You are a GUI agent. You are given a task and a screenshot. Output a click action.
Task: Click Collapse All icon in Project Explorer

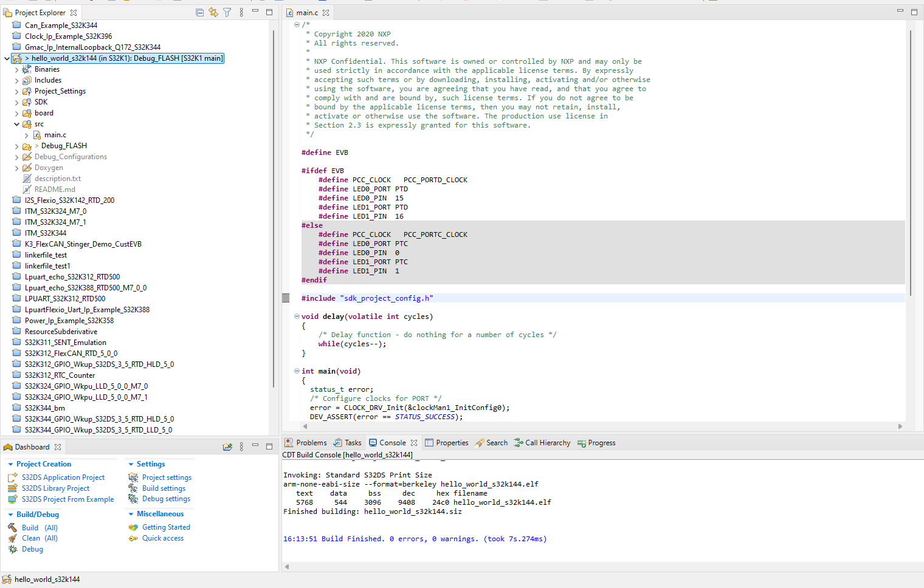coord(199,12)
